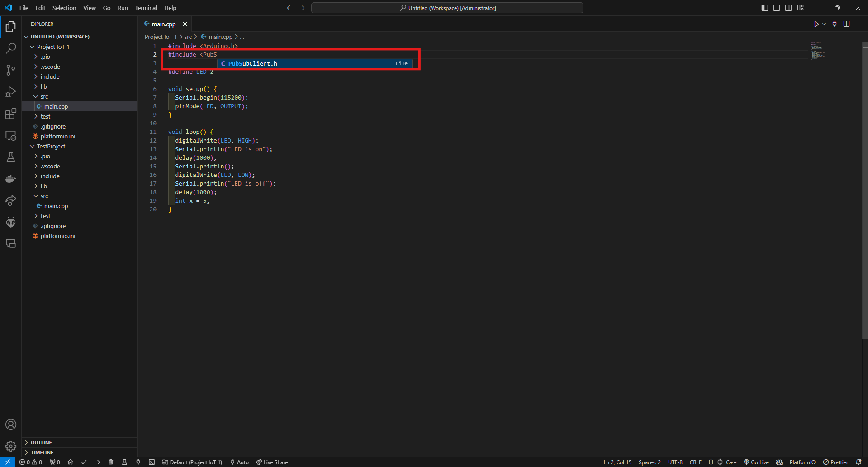The width and height of the screenshot is (868, 467).
Task: Click the workspace search command center
Action: [x=447, y=8]
